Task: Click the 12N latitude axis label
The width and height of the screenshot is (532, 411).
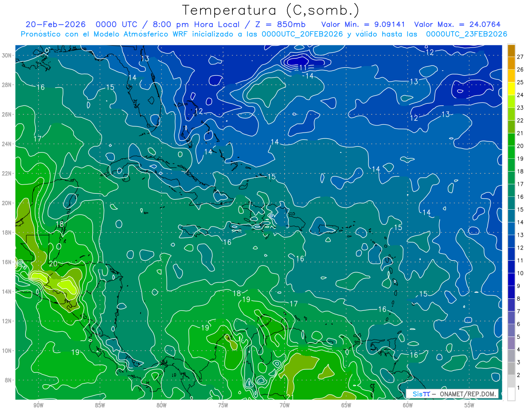Action: (x=7, y=321)
